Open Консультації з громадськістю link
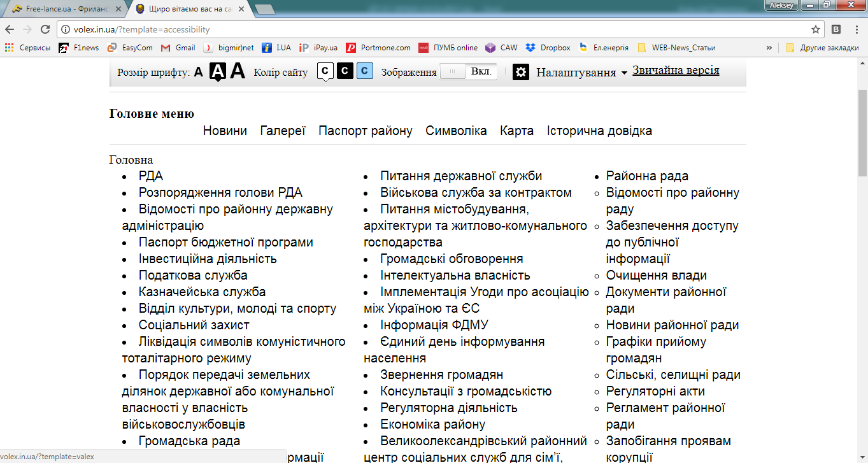Image resolution: width=868 pixels, height=463 pixels. (x=466, y=391)
